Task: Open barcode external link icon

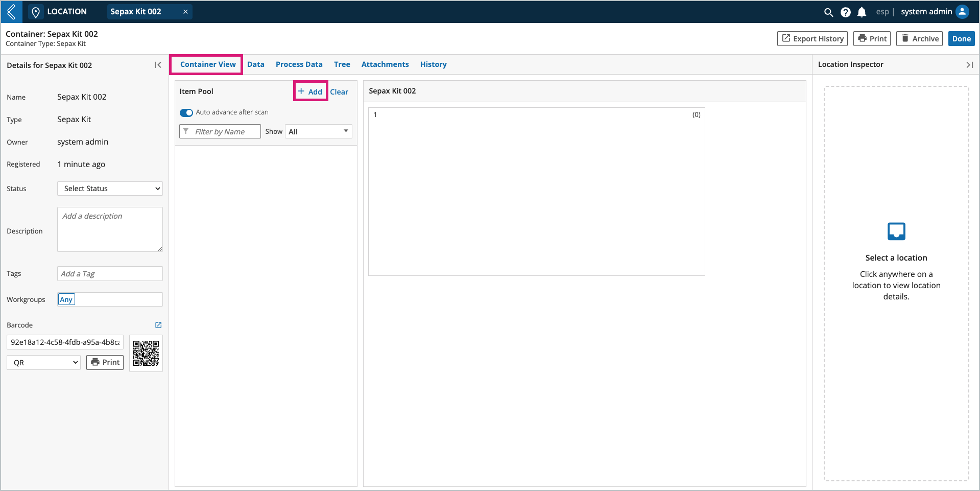Action: 158,325
